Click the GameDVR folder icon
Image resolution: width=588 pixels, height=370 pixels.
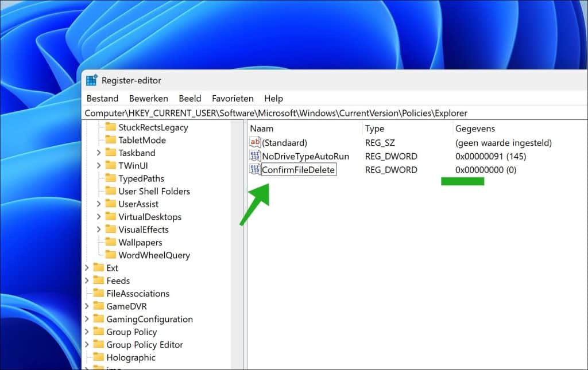(99, 306)
